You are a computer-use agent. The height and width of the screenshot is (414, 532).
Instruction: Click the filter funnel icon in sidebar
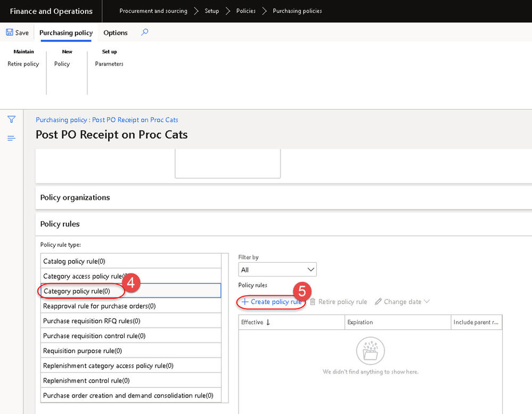pos(11,119)
